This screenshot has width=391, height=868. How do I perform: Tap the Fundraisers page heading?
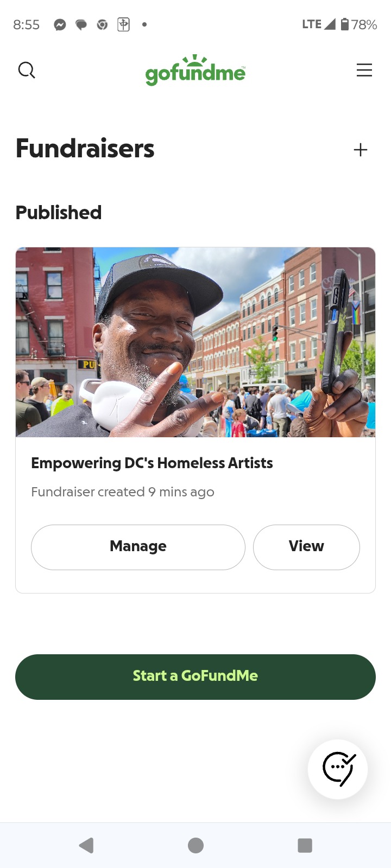pos(85,149)
